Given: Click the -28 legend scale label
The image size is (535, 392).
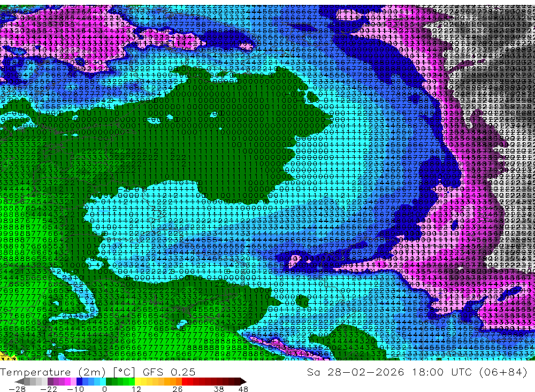Looking at the screenshot, I should [x=17, y=389].
